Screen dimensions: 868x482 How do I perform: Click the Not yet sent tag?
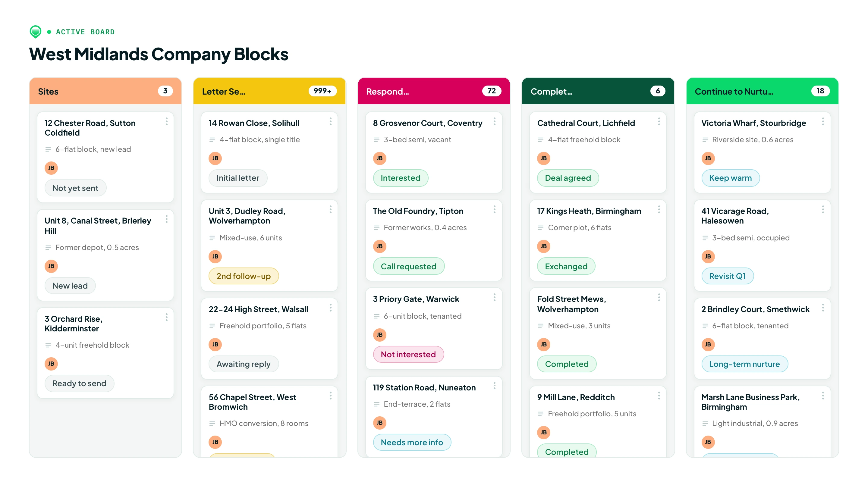click(75, 188)
